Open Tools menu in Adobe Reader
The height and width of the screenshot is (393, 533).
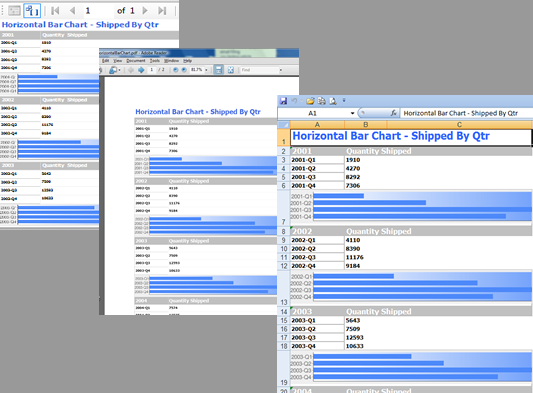[155, 61]
